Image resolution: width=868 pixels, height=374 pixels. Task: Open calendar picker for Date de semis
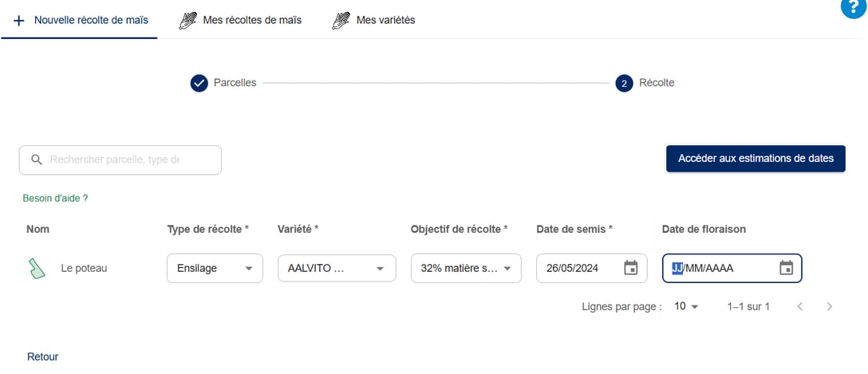[630, 268]
